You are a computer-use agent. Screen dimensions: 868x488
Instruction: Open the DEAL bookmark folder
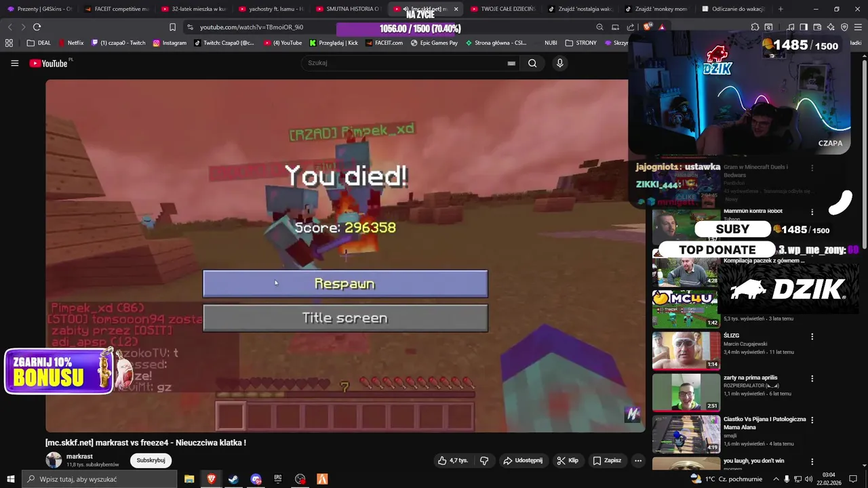click(39, 43)
